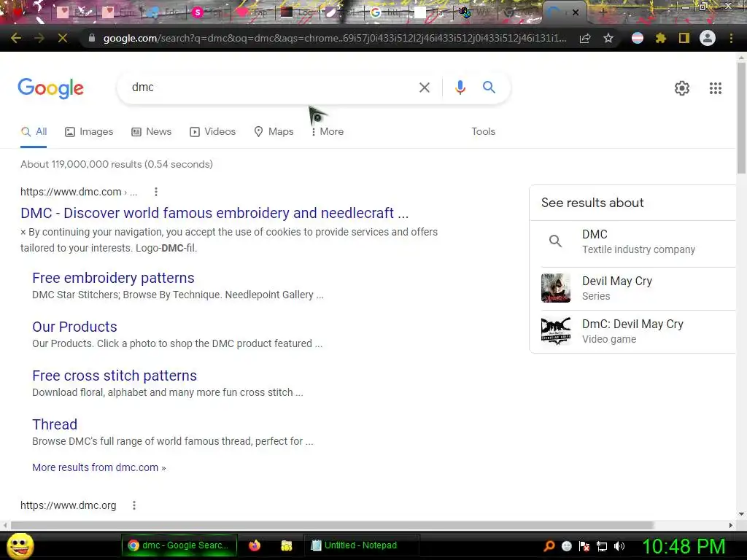
Task: Click the orange search tray icon
Action: click(549, 545)
